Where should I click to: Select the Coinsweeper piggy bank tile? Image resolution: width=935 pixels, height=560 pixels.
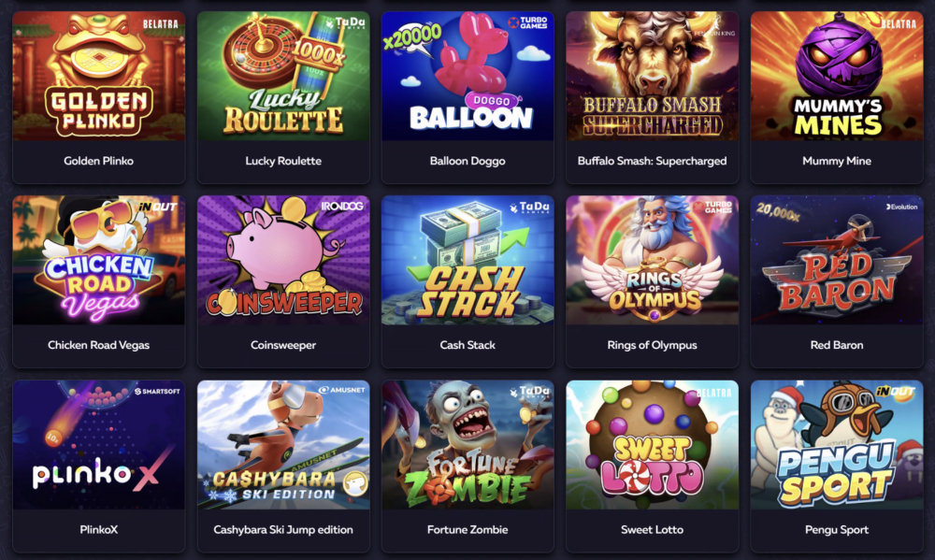pyautogui.click(x=283, y=260)
